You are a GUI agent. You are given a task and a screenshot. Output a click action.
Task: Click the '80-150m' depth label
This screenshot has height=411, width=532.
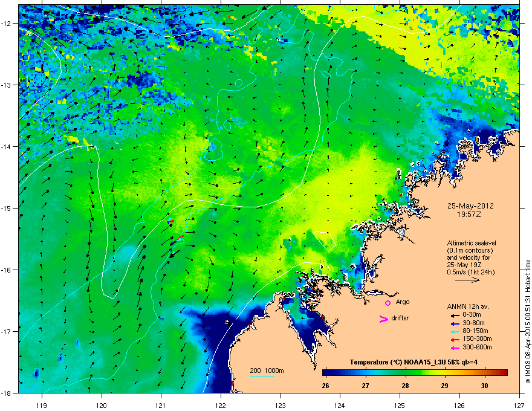[475, 331]
